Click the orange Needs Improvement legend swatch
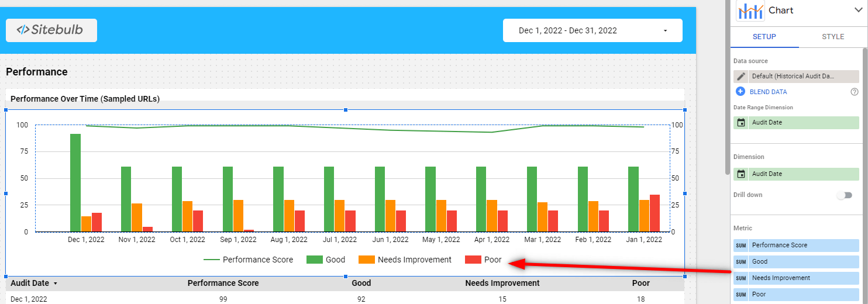This screenshot has width=868, height=304. click(366, 260)
